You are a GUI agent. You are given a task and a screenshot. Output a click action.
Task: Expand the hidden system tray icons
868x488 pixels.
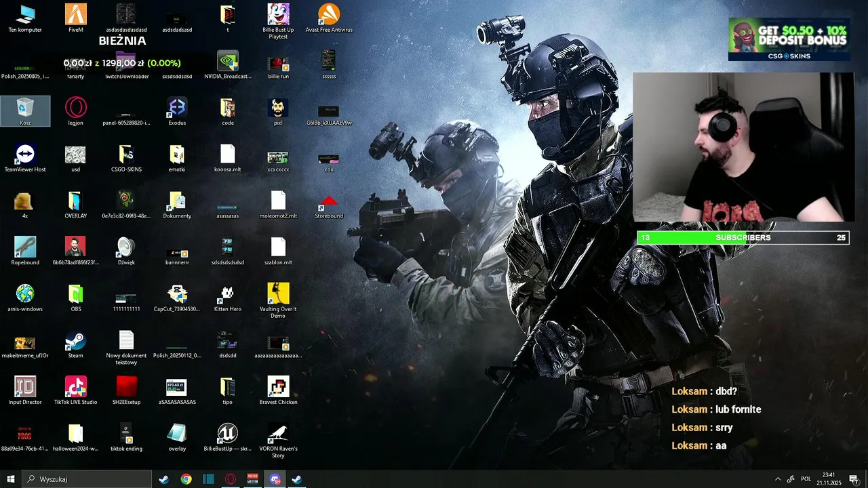[778, 479]
